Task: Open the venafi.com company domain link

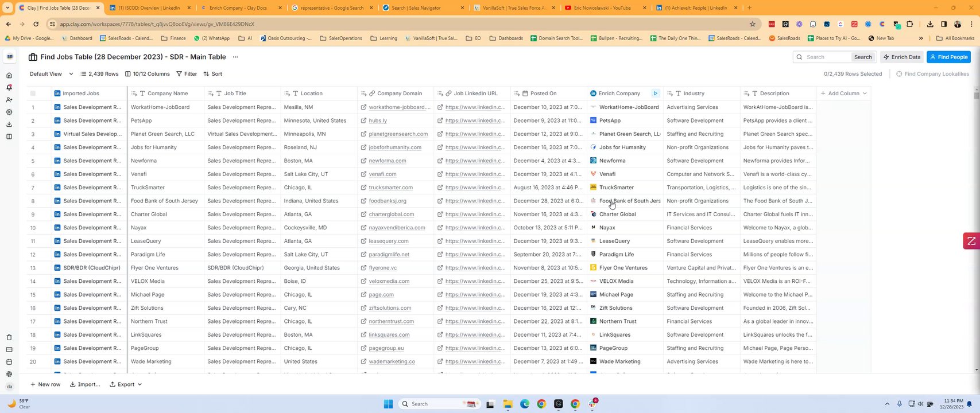Action: tap(382, 174)
